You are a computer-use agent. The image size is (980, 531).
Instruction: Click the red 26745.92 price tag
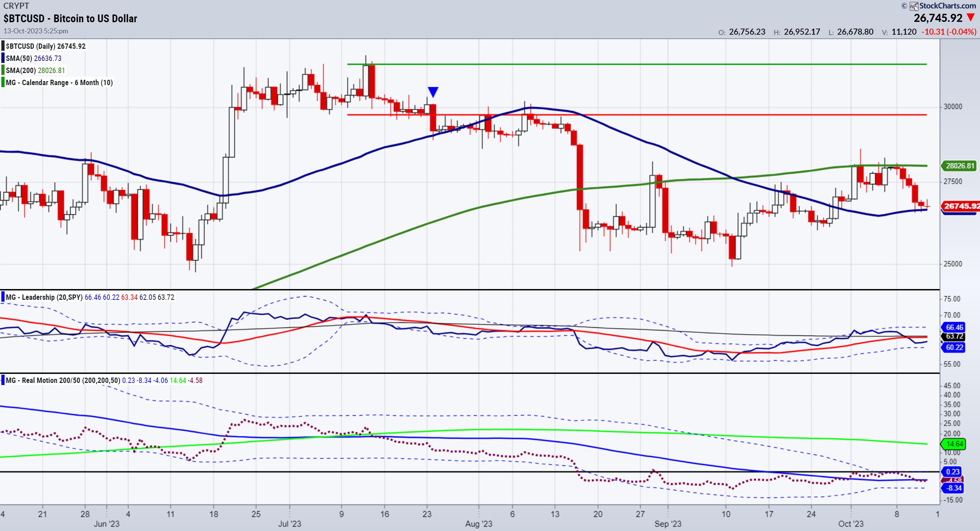coord(960,206)
